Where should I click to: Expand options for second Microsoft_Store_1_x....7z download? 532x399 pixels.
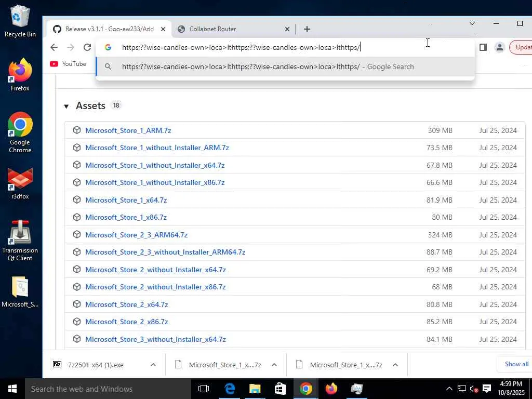395,365
